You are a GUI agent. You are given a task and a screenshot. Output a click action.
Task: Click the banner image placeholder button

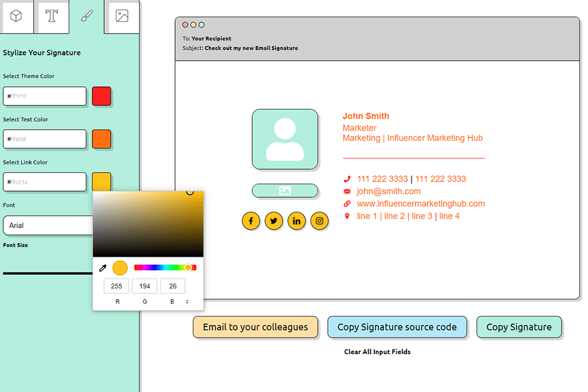point(285,190)
